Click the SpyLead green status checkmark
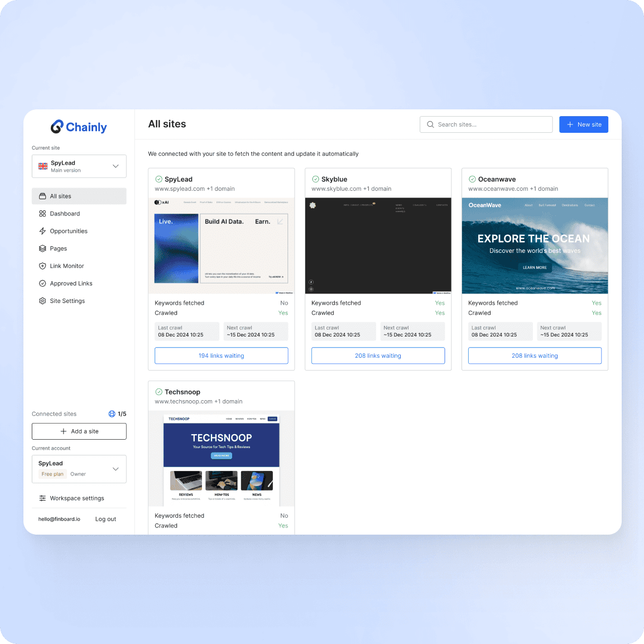The height and width of the screenshot is (644, 644). pos(158,179)
